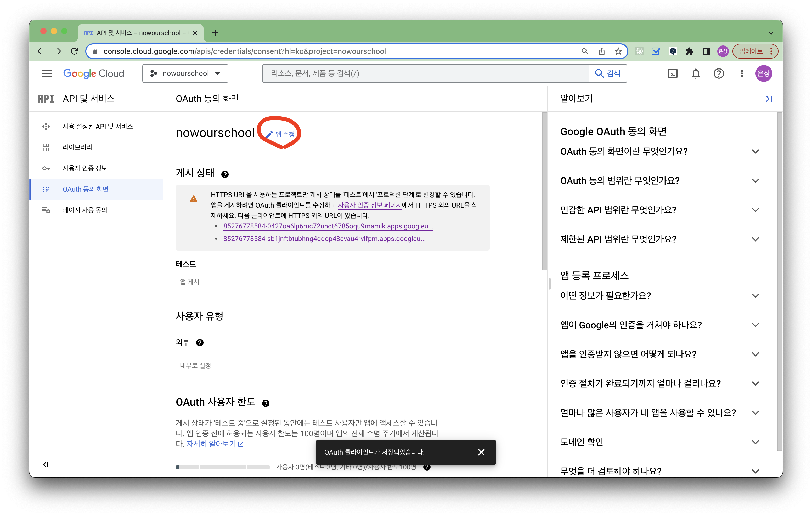
Task: Open the '자세히 알아보기' link
Action: (x=215, y=444)
